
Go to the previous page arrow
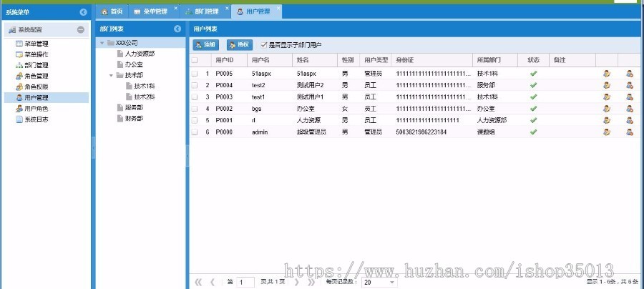pyautogui.click(x=213, y=282)
